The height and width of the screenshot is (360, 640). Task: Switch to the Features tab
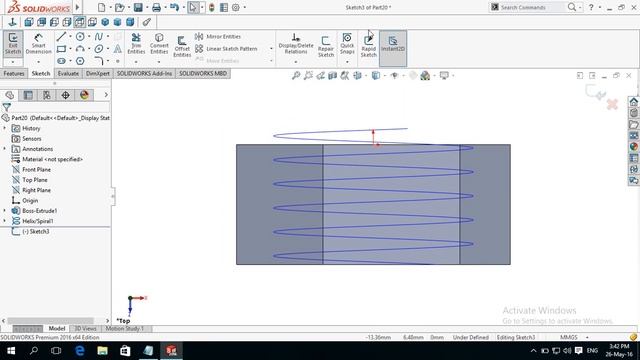tap(14, 73)
